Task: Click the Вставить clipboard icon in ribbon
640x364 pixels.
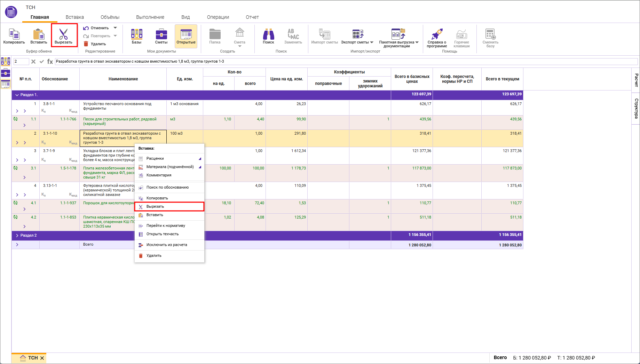Action: pos(39,34)
